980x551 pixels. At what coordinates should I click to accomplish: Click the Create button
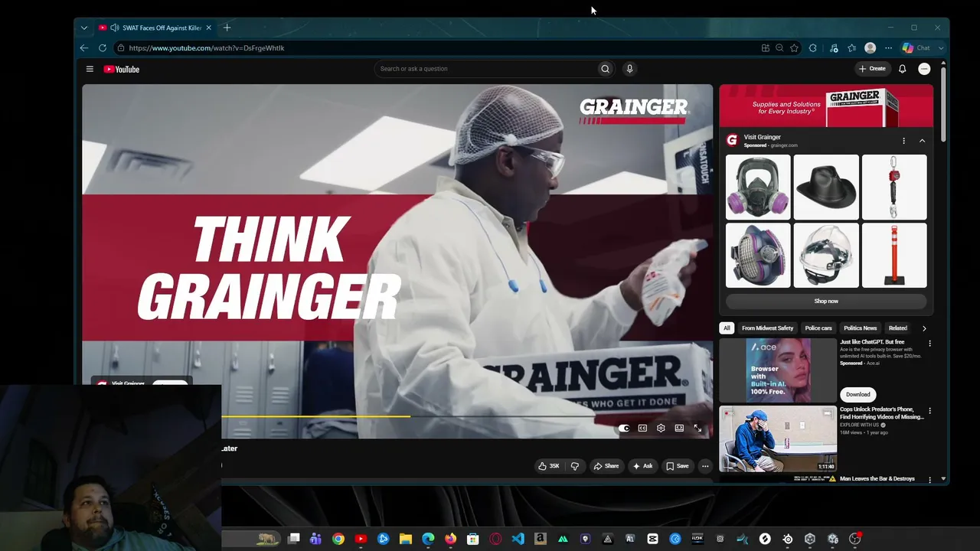coord(872,69)
